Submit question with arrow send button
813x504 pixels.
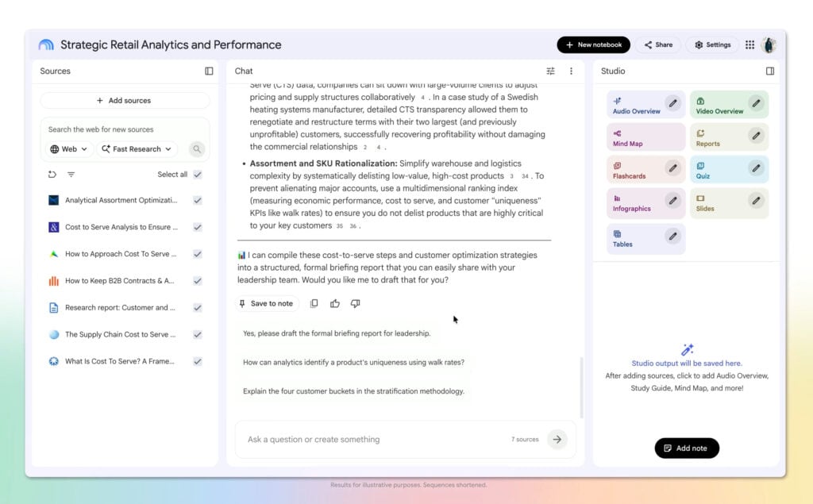coord(557,439)
